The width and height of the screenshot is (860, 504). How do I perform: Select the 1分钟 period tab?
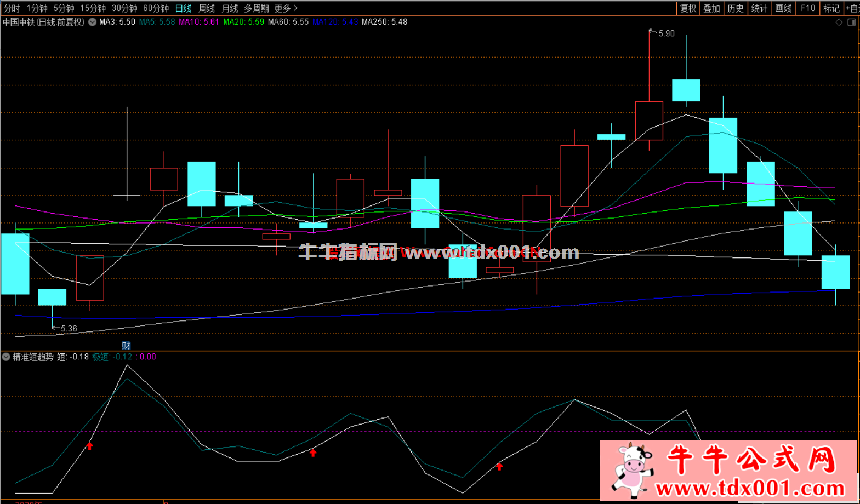click(x=37, y=8)
